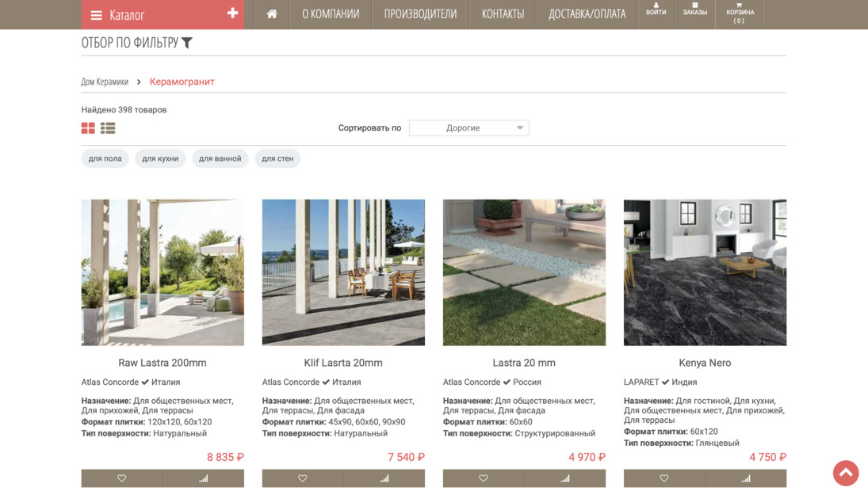868x491 pixels.
Task: Go to the home page icon
Action: click(272, 14)
